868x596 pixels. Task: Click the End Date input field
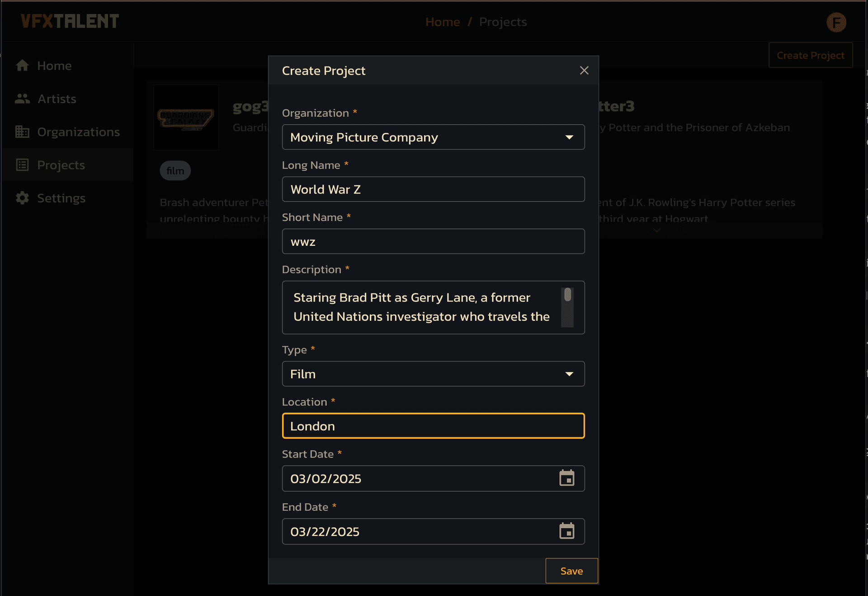point(433,531)
